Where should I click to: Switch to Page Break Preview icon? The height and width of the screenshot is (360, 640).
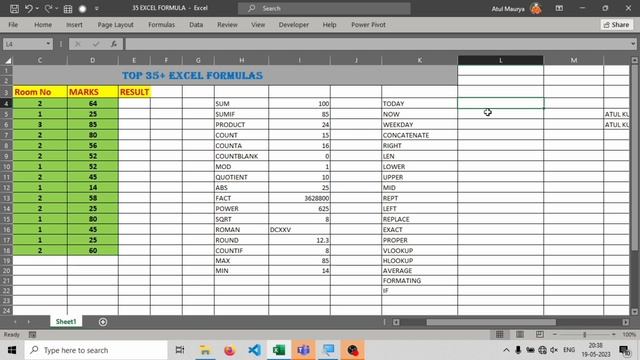(x=540, y=334)
